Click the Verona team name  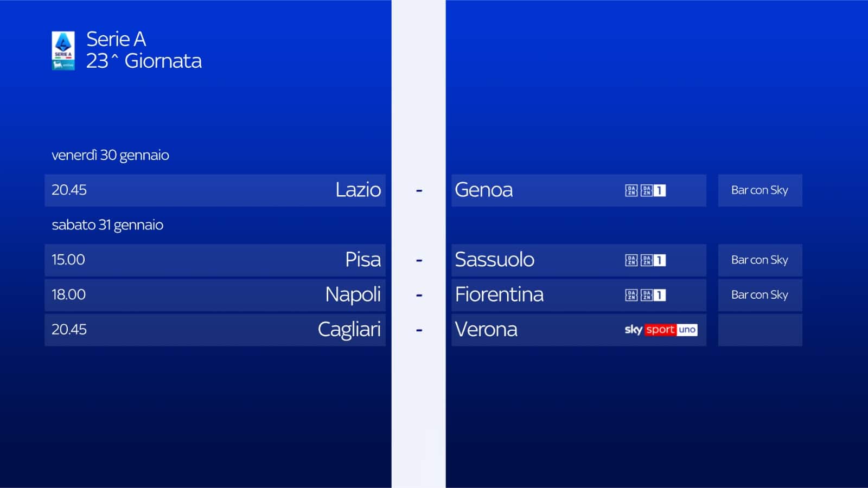click(486, 330)
